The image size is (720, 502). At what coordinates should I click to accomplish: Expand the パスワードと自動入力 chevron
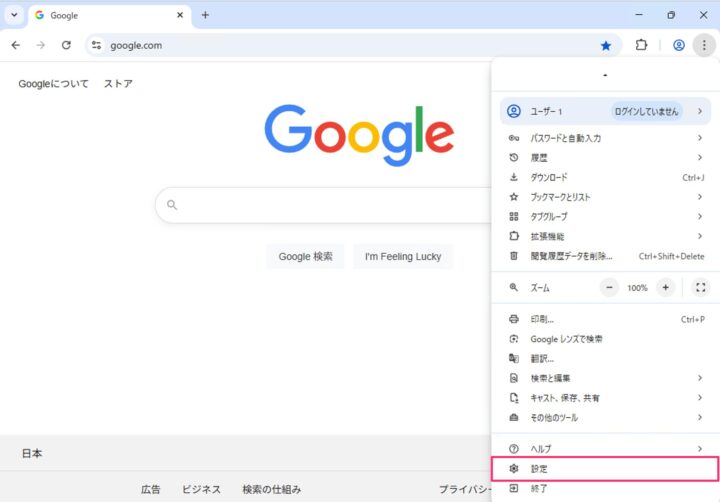pyautogui.click(x=700, y=138)
